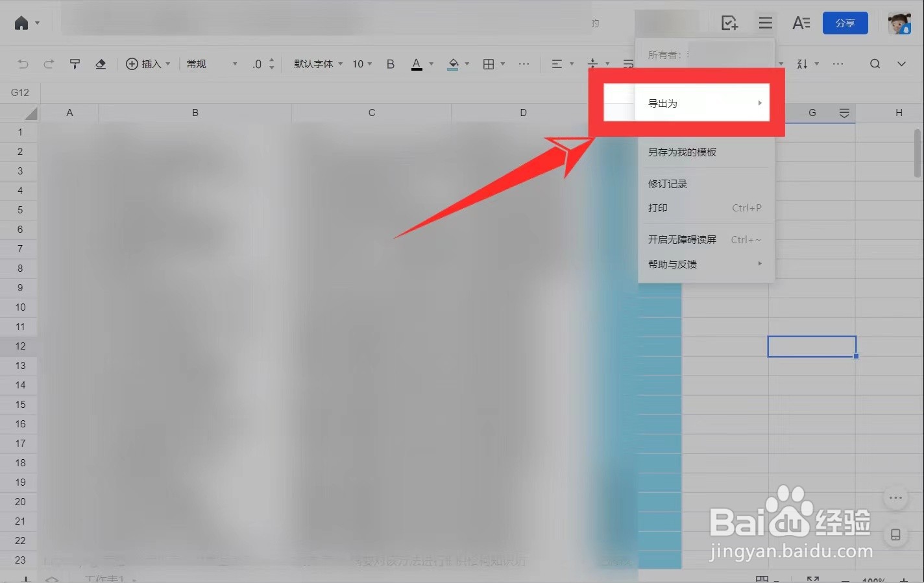Image resolution: width=924 pixels, height=583 pixels.
Task: Open the more options ellipsis after borders
Action: [524, 64]
